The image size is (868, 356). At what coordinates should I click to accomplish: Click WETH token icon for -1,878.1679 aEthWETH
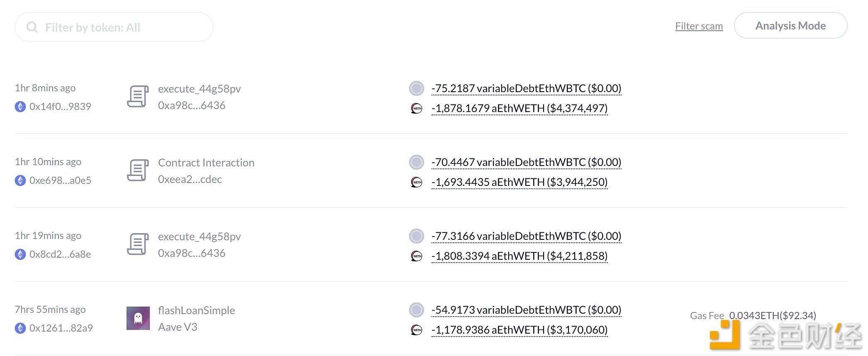pos(417,108)
